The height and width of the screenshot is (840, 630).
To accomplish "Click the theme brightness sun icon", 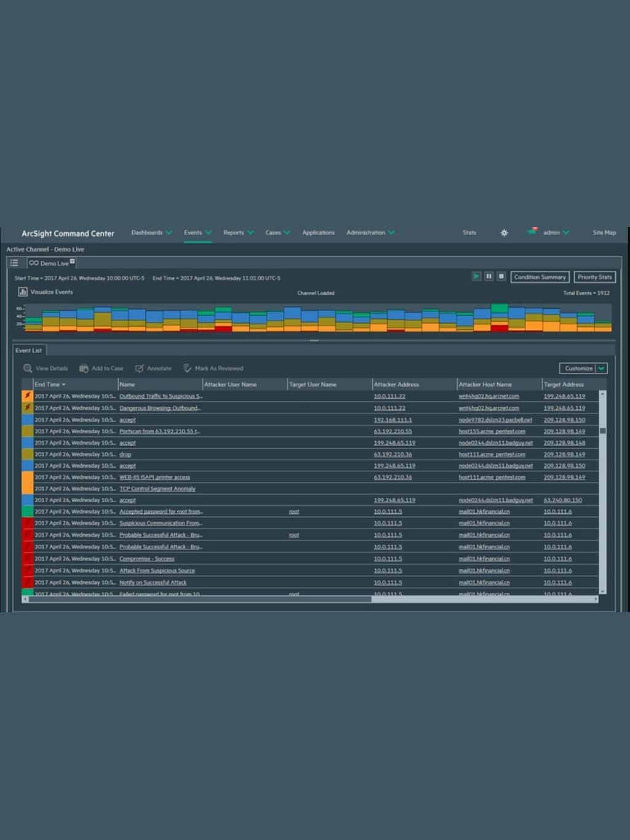I will 504,233.
